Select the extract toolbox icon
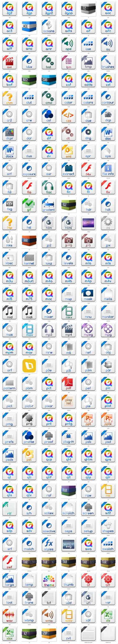118x644 pixels. click(69, 170)
